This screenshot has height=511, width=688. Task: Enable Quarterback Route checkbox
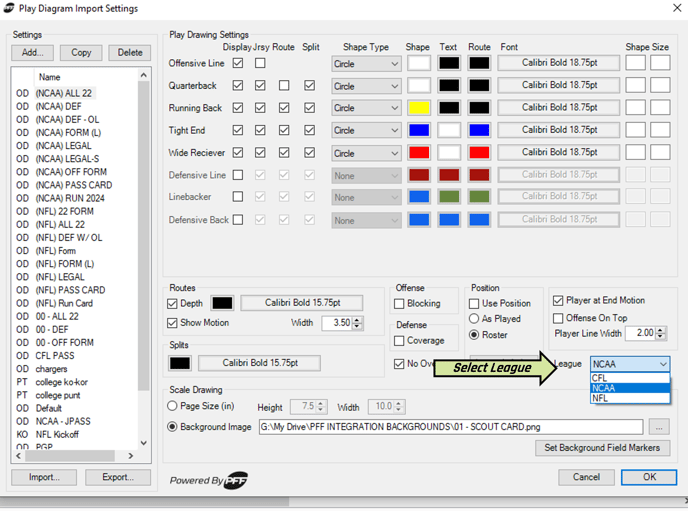(284, 85)
